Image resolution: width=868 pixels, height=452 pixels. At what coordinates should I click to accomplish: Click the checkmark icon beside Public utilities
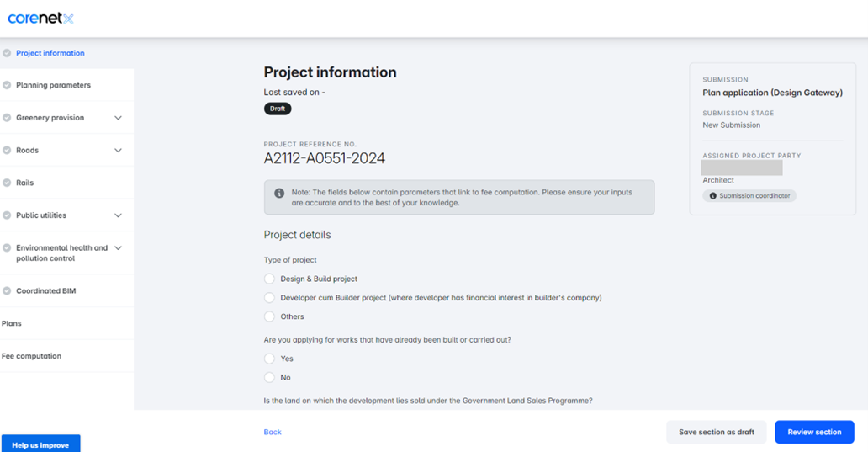[8, 215]
